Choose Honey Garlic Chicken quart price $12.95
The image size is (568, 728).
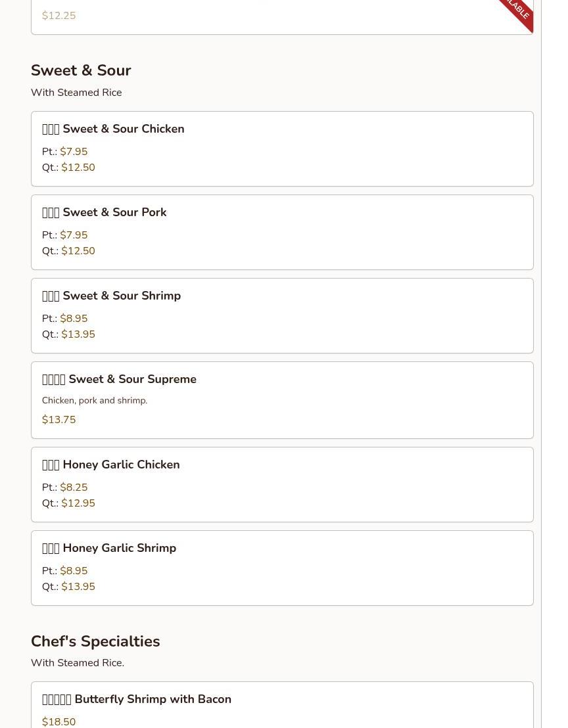coord(78,503)
